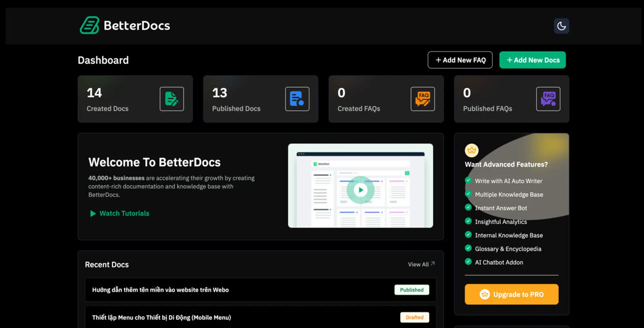Click the AI Chatbot Addon feature text
The width and height of the screenshot is (644, 328).
point(499,262)
